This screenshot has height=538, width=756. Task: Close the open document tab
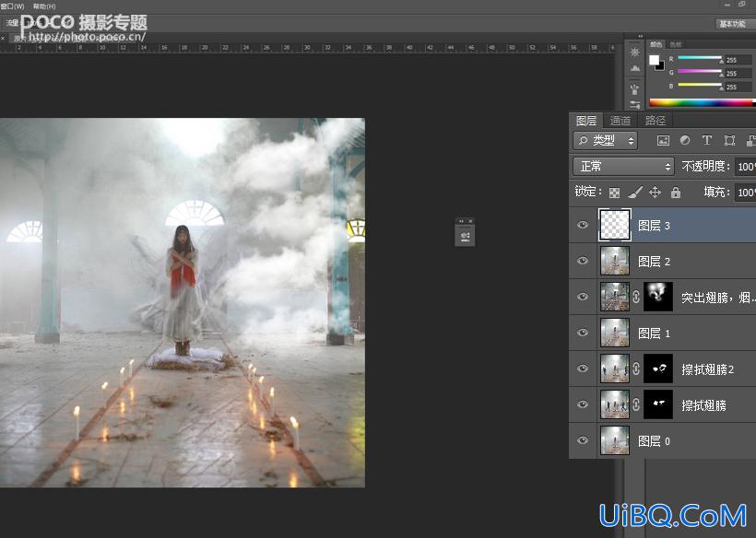click(x=3, y=38)
